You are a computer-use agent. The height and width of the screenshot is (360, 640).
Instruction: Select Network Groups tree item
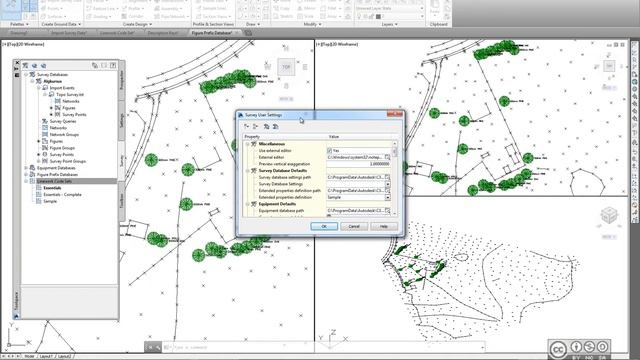point(64,134)
